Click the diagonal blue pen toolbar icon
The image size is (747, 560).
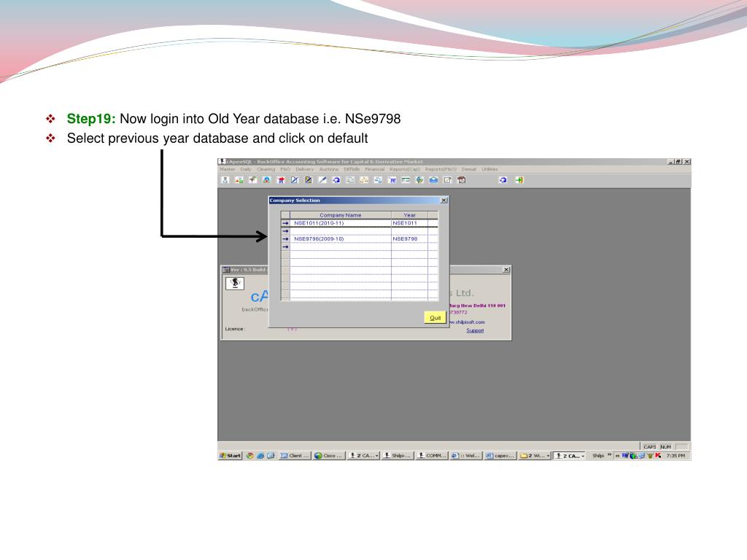322,180
